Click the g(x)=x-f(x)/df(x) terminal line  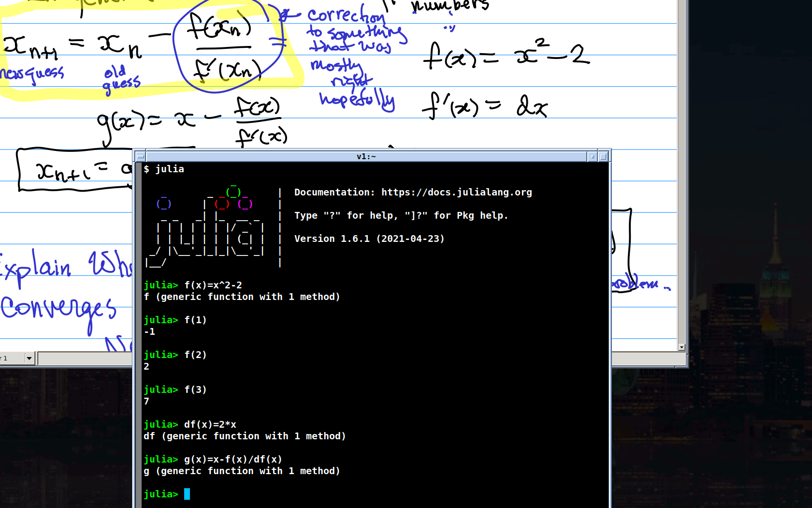[x=232, y=459]
